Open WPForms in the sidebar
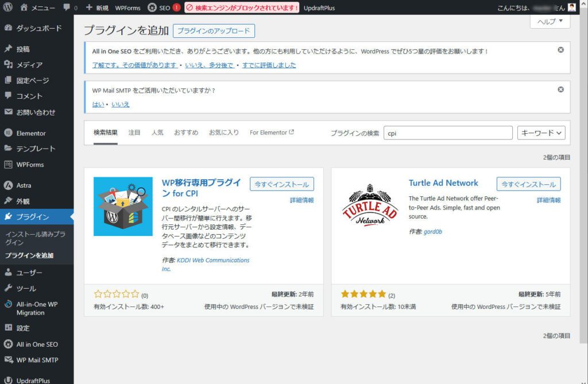The height and width of the screenshot is (384, 588). point(37,164)
